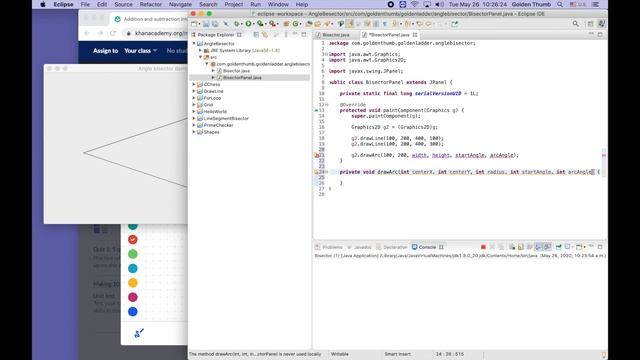
Task: Minimize the Package Explorer view
Action: click(295, 34)
